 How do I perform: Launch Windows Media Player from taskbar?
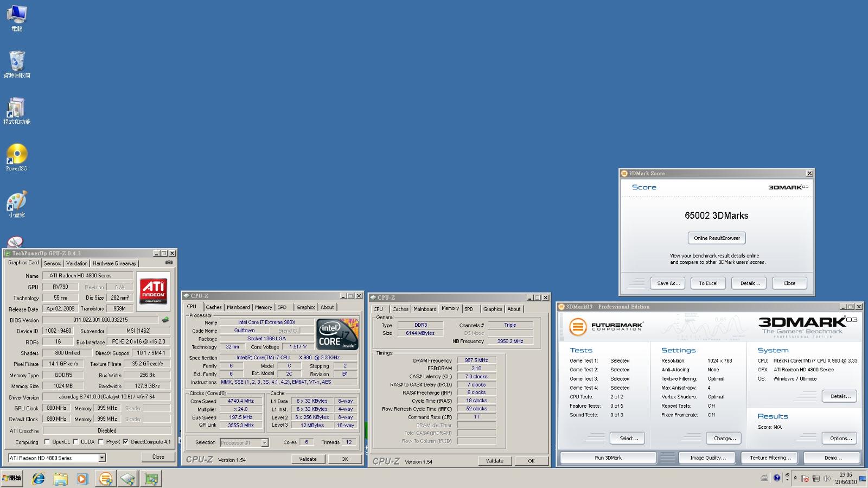coord(82,479)
